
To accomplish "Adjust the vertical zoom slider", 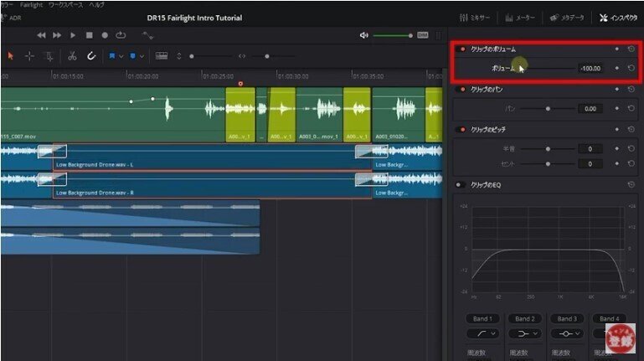I will pos(192,56).
